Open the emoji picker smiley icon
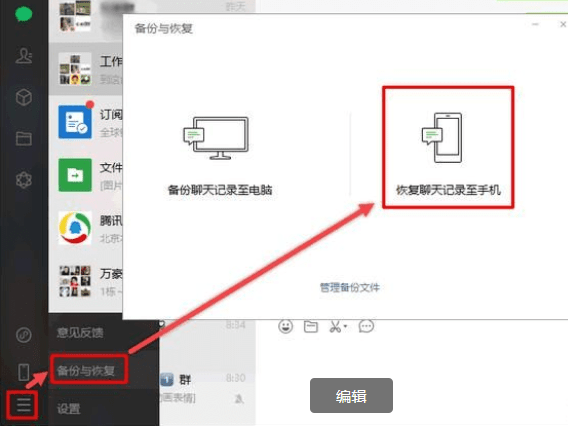Viewport: 568px width, 428px height. click(x=285, y=326)
